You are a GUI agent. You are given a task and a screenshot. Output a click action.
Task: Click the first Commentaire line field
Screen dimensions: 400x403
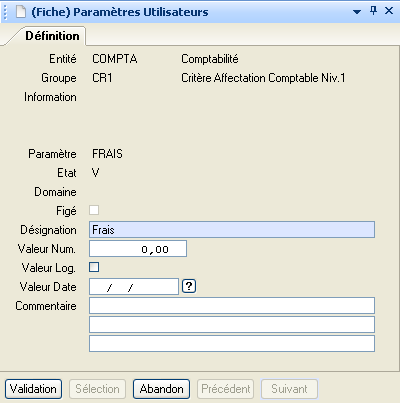point(232,306)
